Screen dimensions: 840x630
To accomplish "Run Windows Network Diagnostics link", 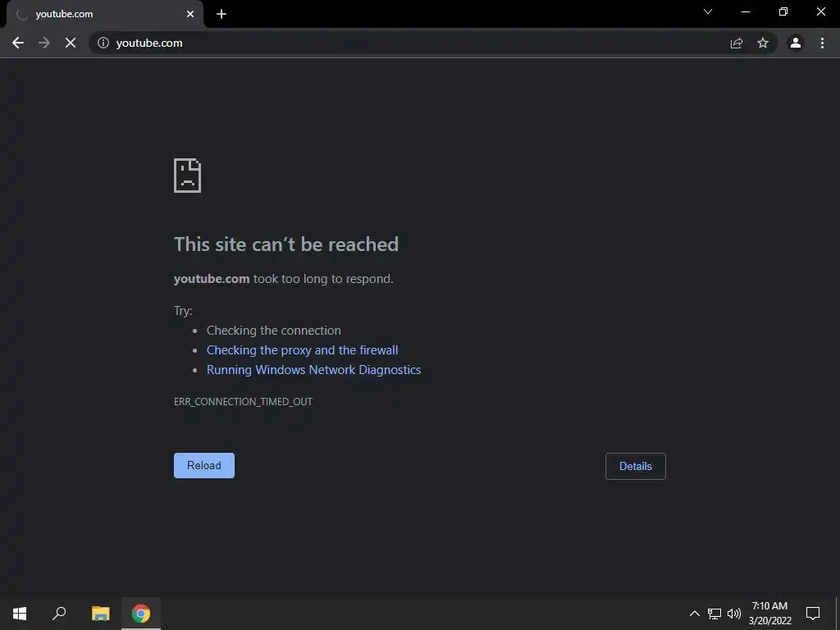I will pos(314,370).
